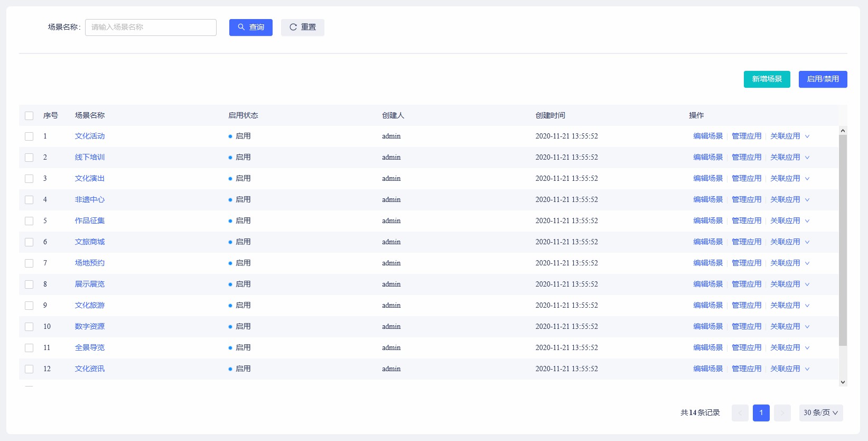This screenshot has width=868, height=441.
Task: Click the 场景名称 column header
Action: [90, 115]
